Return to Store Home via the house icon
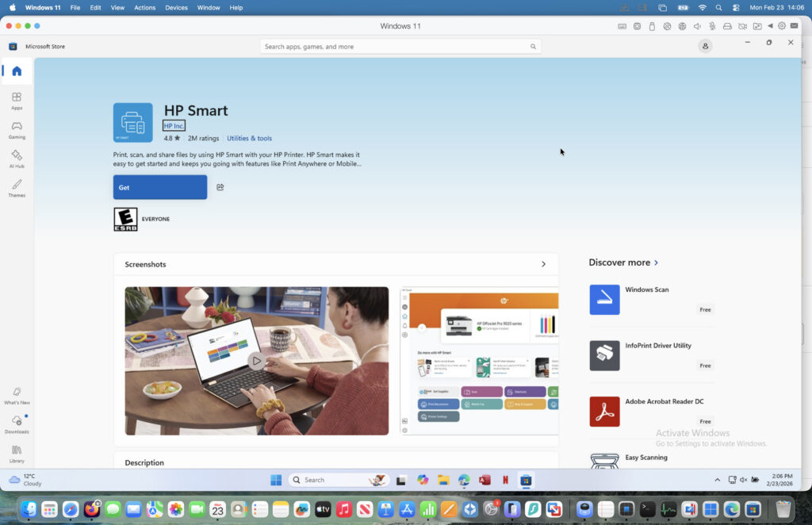 [16, 71]
